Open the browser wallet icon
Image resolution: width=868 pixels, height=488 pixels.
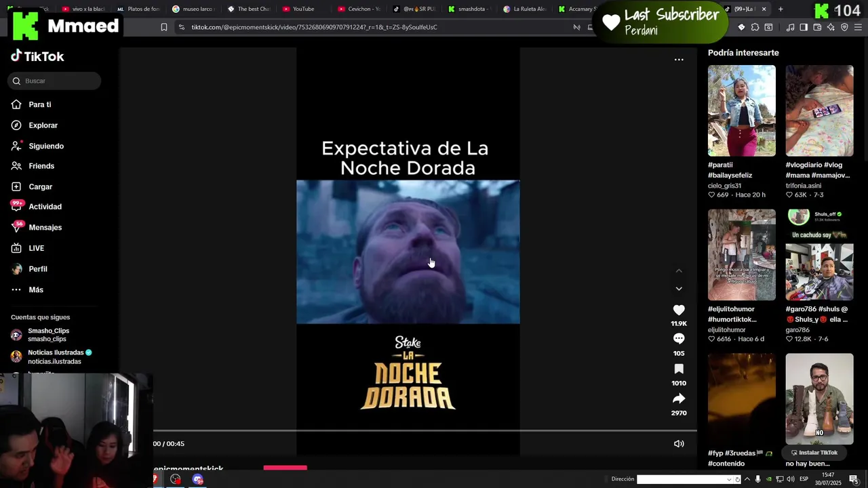817,27
